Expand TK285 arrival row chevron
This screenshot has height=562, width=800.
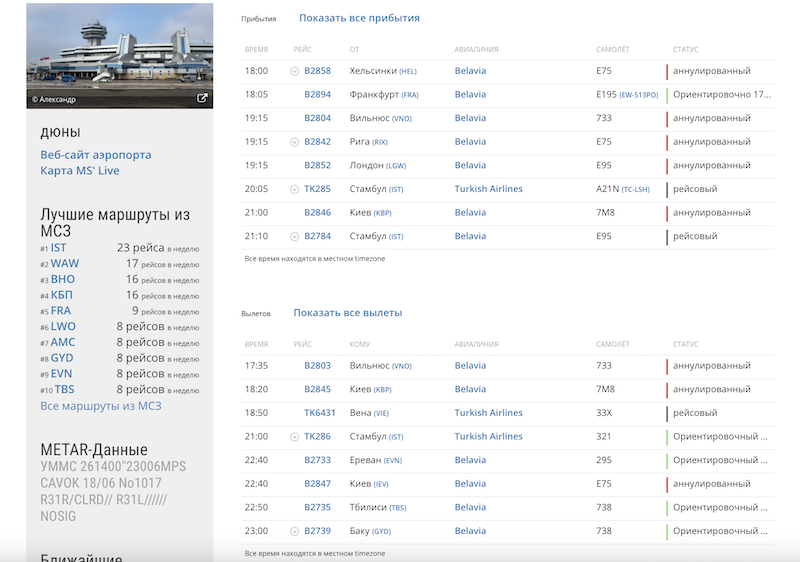coord(294,189)
